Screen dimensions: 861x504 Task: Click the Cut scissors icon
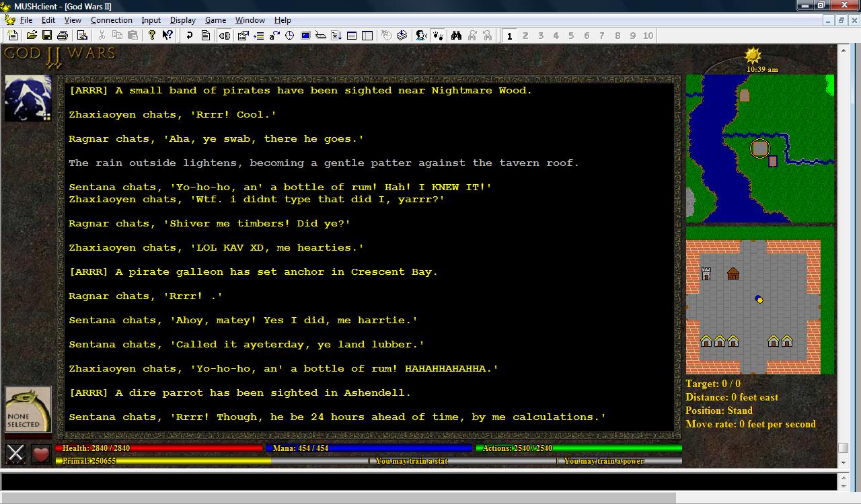pyautogui.click(x=102, y=36)
